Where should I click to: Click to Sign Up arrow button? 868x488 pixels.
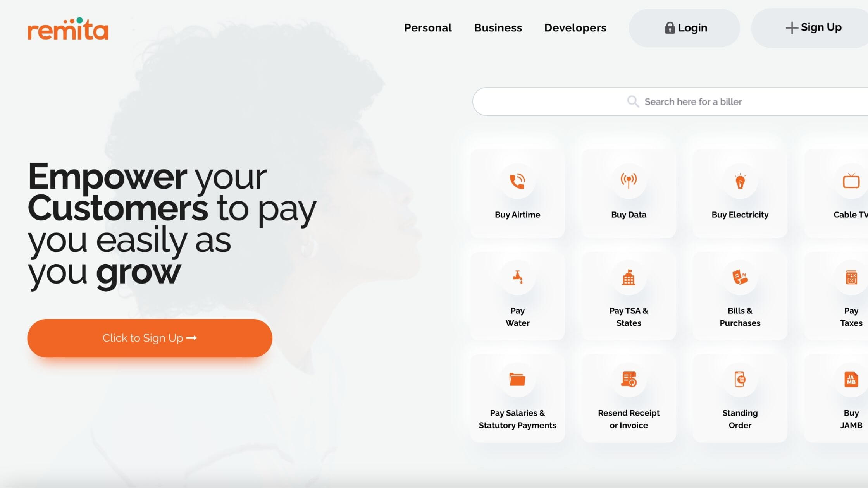tap(150, 338)
